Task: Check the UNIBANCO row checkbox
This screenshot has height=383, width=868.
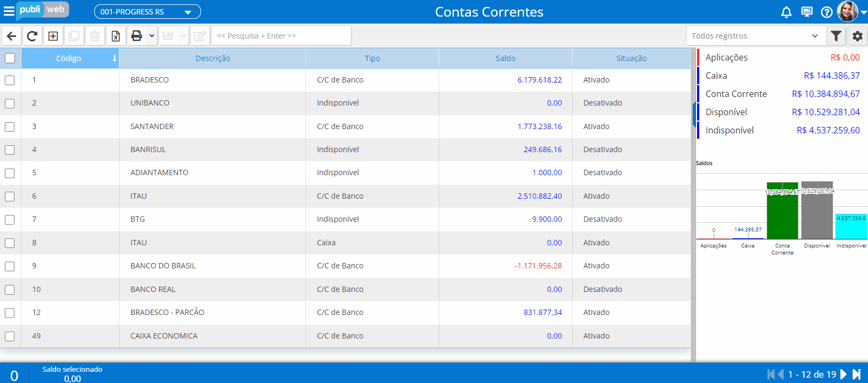Action: point(10,103)
